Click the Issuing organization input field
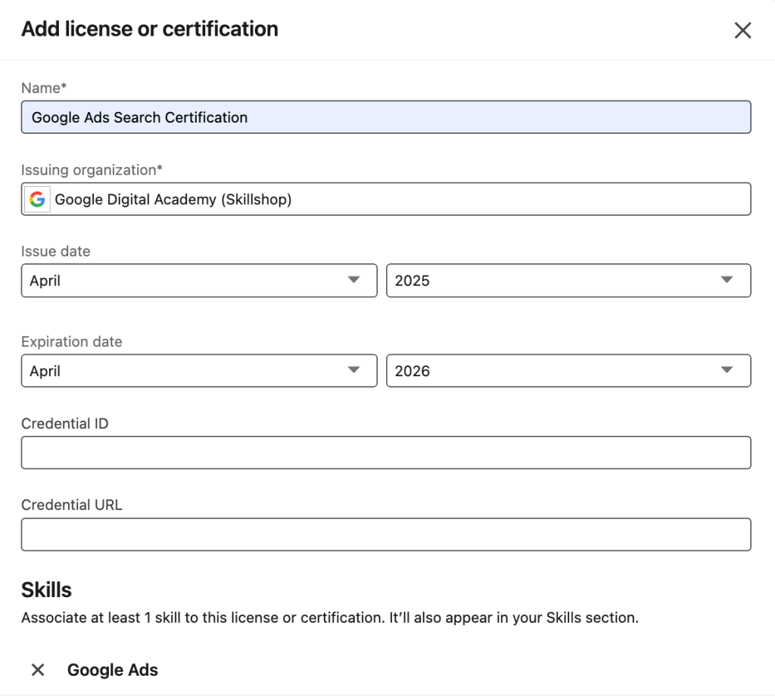This screenshot has height=700, width=775. pyautogui.click(x=386, y=199)
